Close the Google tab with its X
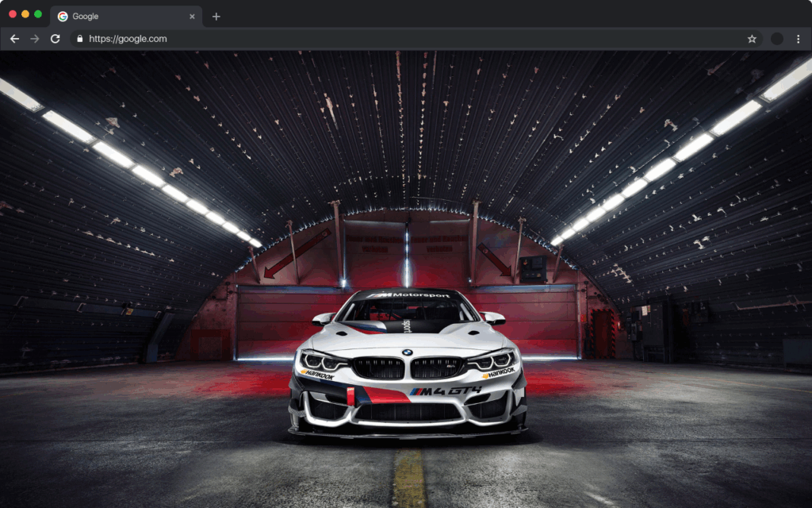 click(x=192, y=15)
